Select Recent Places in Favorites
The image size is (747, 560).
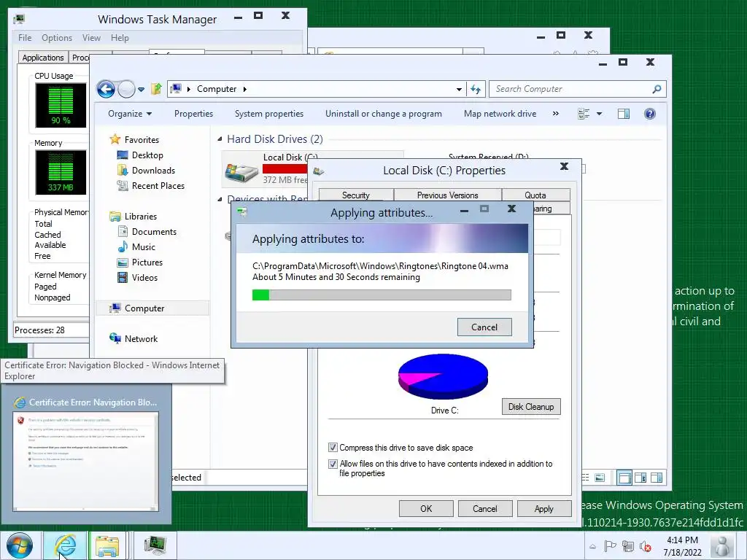click(x=158, y=186)
